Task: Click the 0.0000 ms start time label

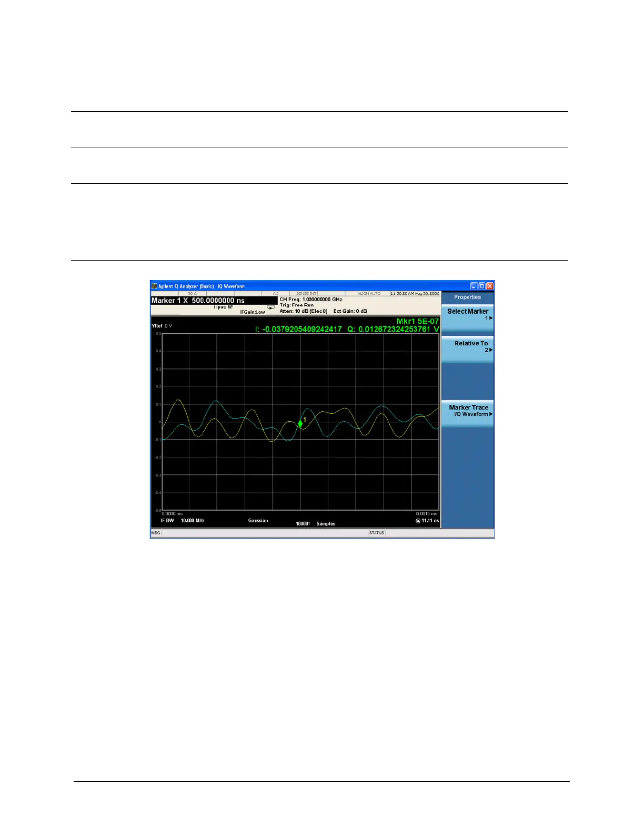Action: tap(173, 514)
